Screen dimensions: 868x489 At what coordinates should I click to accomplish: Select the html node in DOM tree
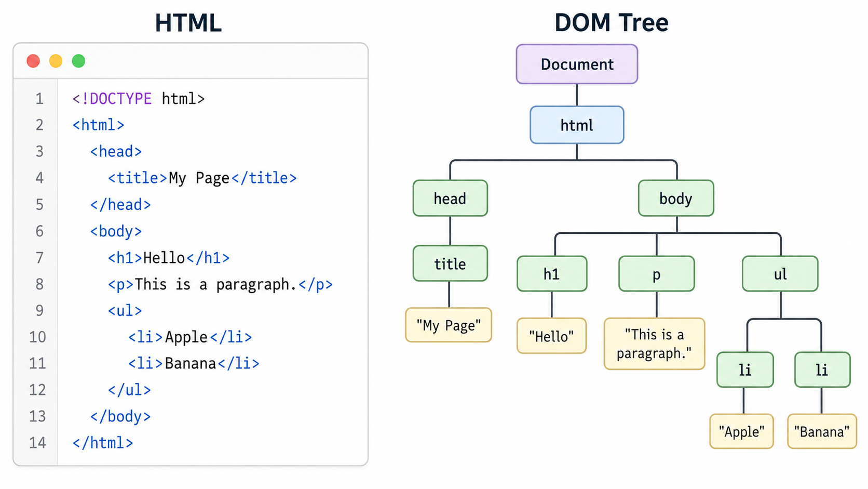pos(577,125)
